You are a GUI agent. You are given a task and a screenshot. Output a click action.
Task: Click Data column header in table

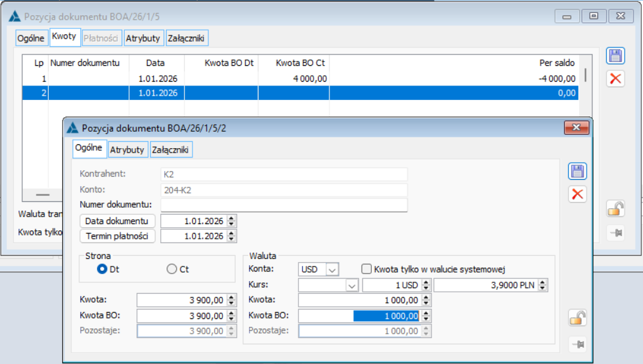pyautogui.click(x=156, y=63)
